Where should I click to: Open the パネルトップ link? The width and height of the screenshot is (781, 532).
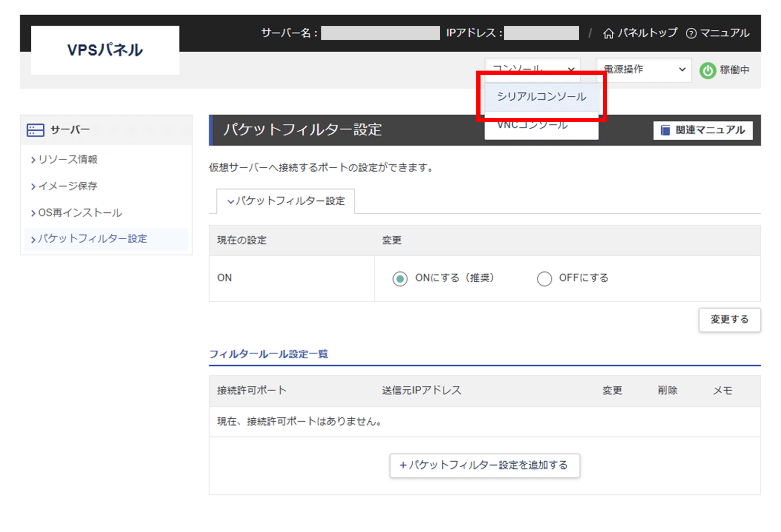[647, 33]
